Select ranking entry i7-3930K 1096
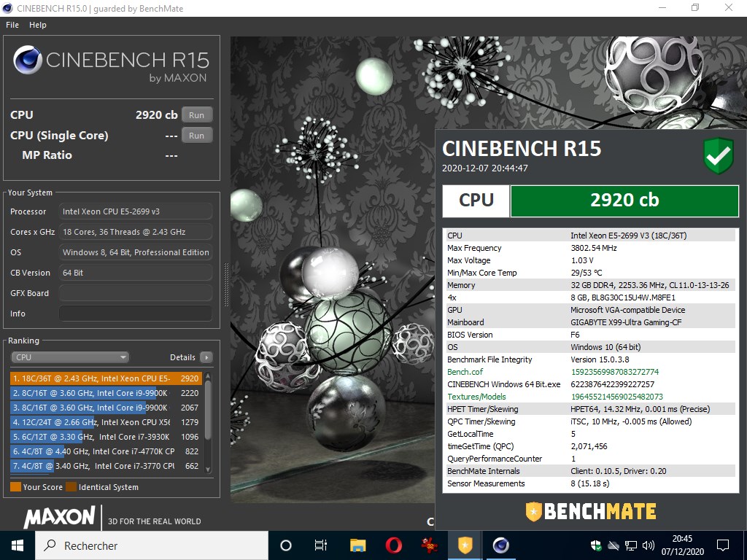Image resolution: width=747 pixels, height=560 pixels. coord(106,437)
